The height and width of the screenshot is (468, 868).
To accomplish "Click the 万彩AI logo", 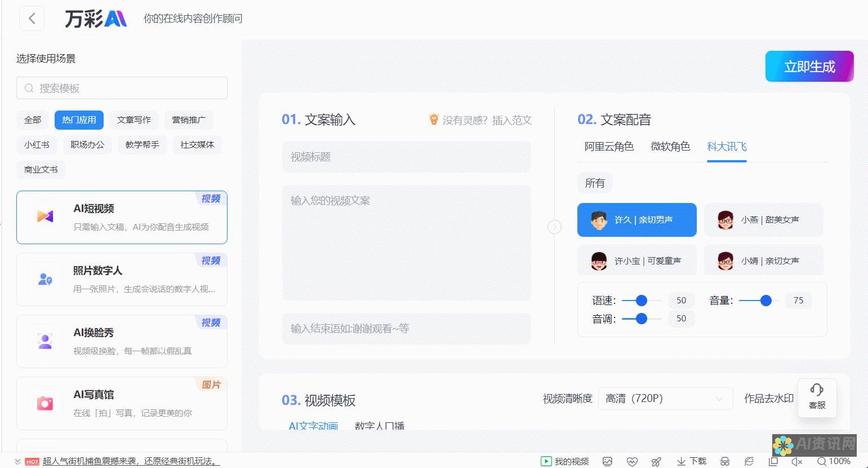I will [x=96, y=18].
